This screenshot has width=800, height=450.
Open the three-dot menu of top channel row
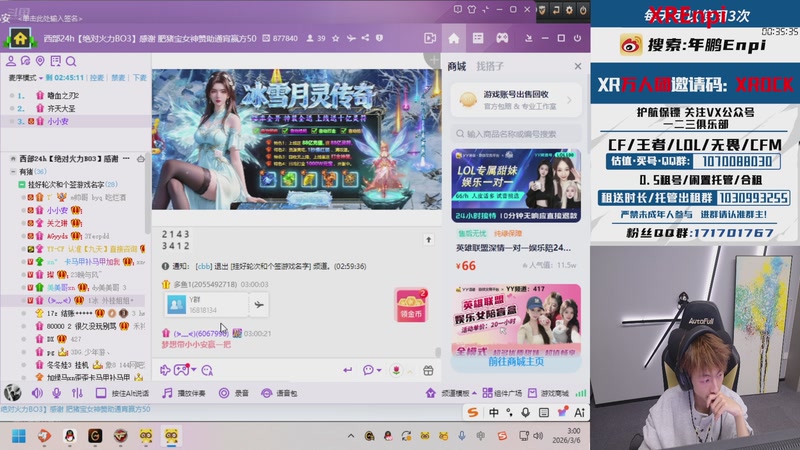[x=126, y=159]
